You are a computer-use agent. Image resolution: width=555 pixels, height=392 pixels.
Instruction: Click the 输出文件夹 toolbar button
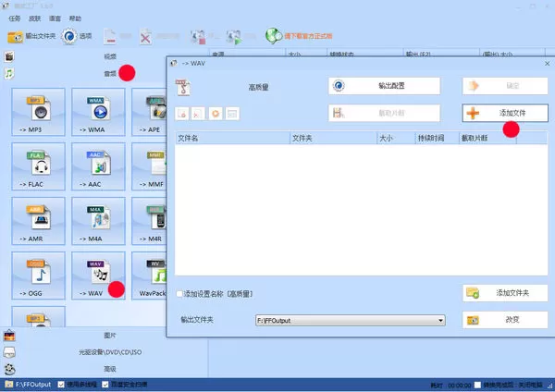[x=31, y=36]
